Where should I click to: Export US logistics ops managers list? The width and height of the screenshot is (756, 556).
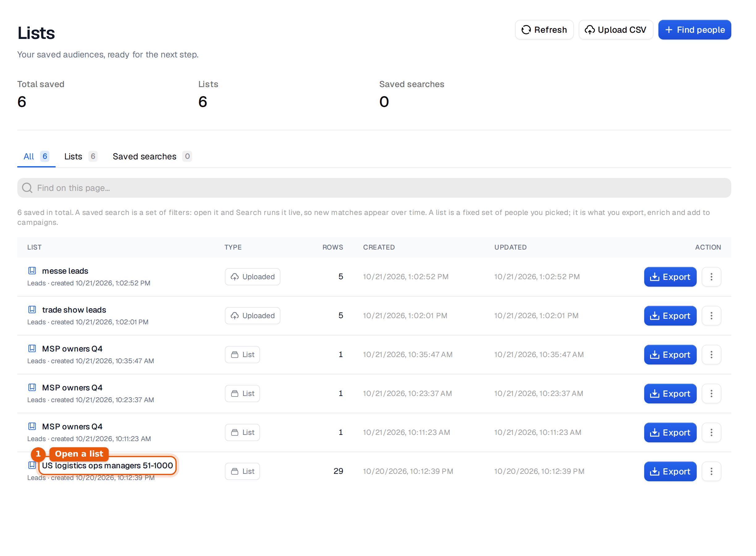[x=670, y=471]
